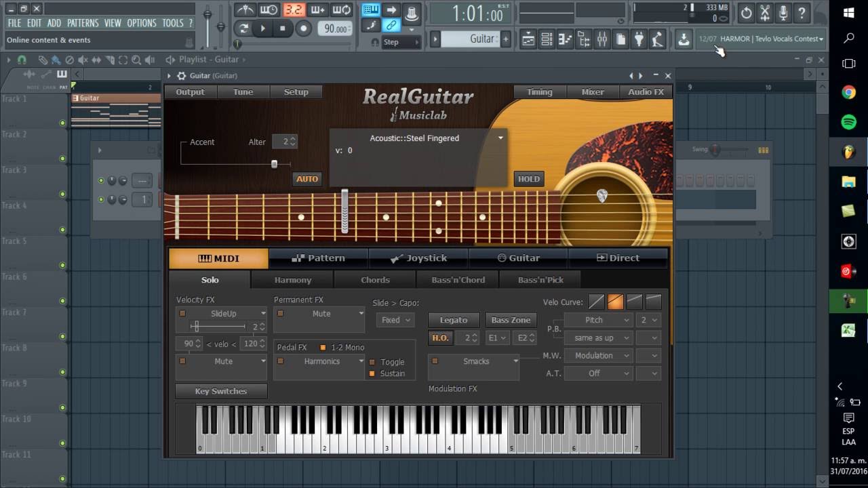Enable the Permanent FX Mute checkbox

(x=279, y=314)
